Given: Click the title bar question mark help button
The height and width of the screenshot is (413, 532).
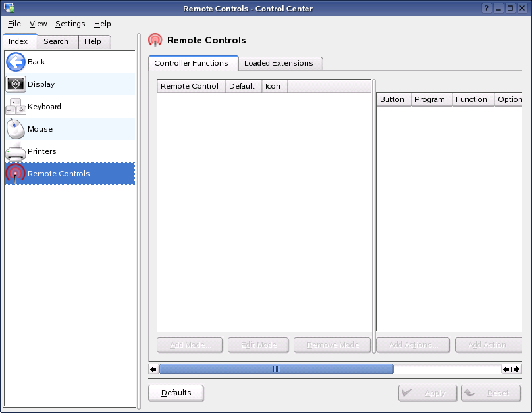Looking at the screenshot, I should click(x=487, y=8).
